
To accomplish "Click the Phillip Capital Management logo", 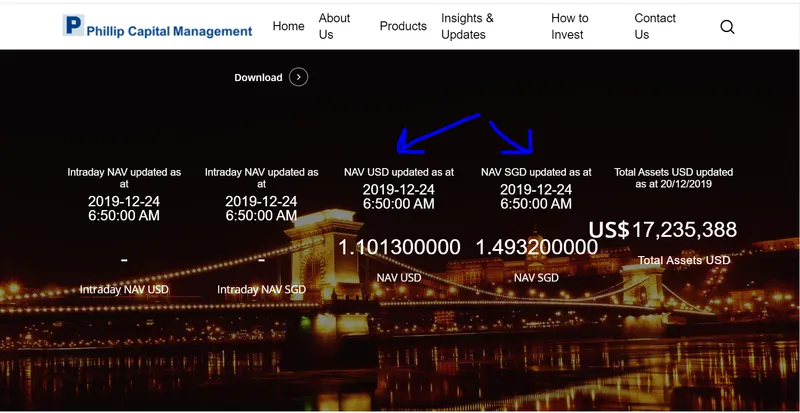I will pyautogui.click(x=158, y=26).
